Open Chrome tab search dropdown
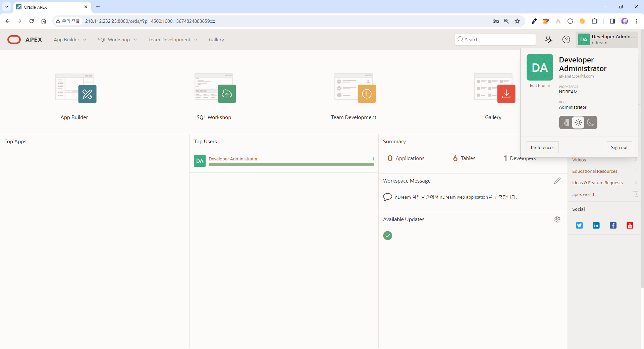Viewport: 644px width, 349px height. [6, 7]
